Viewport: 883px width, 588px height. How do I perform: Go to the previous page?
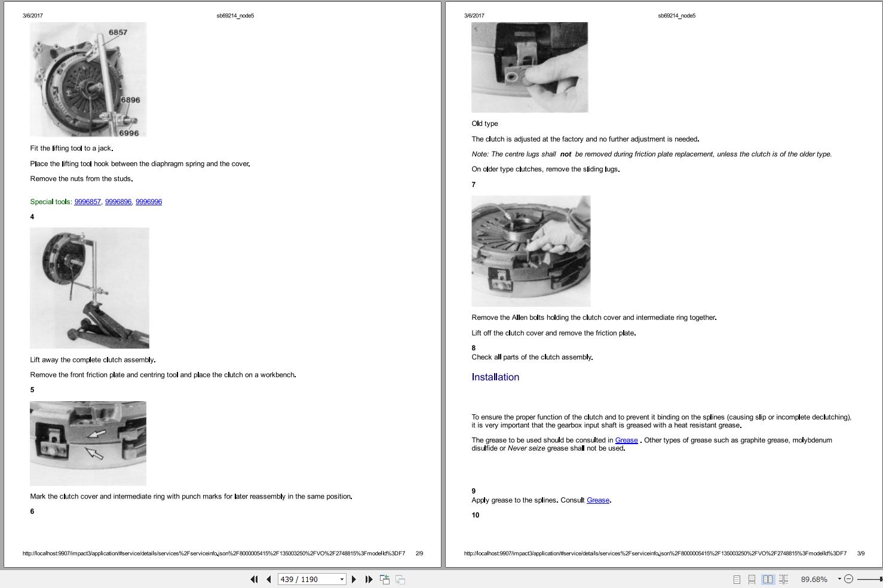pyautogui.click(x=269, y=579)
